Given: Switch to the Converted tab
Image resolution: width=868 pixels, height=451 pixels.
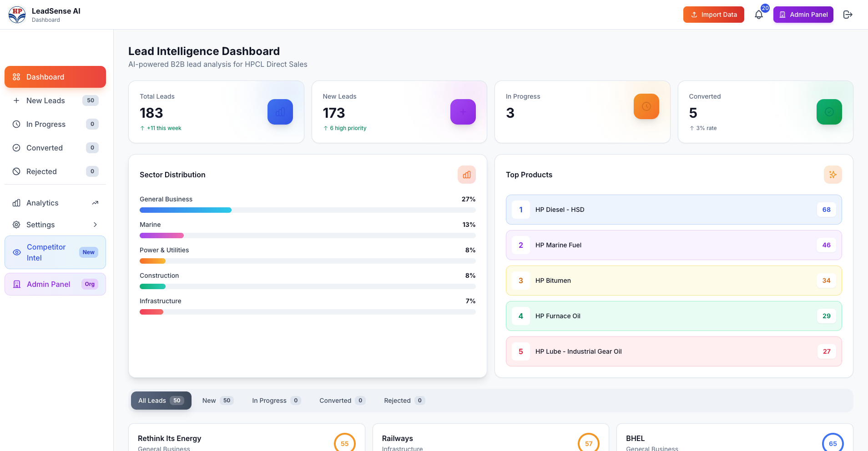Looking at the screenshot, I should click(342, 401).
